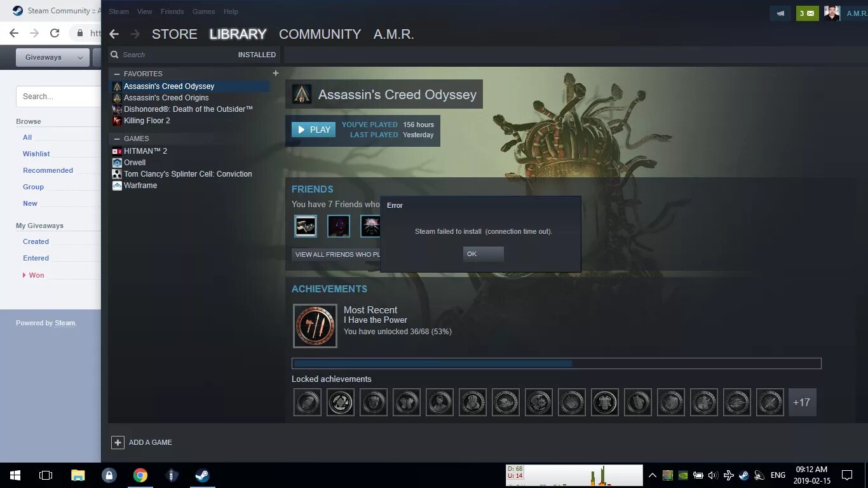868x488 pixels.
Task: Click the ADD A GAME plus icon
Action: (118, 442)
